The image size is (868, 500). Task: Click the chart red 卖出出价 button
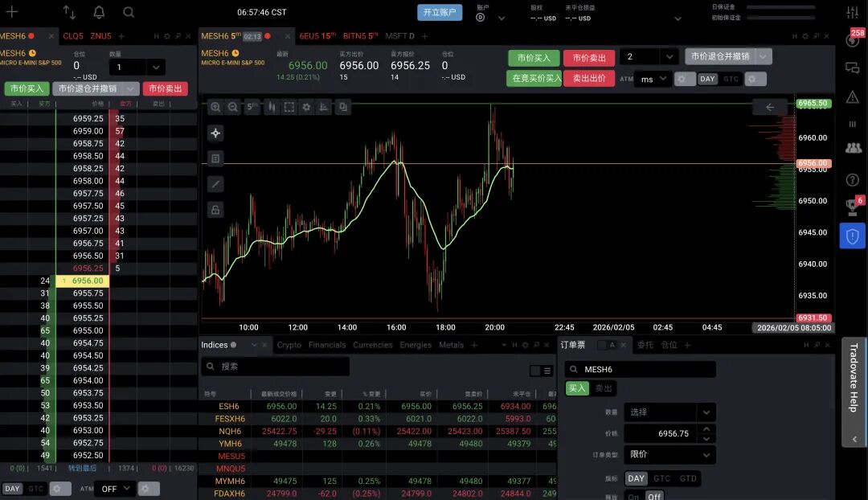[x=589, y=78]
